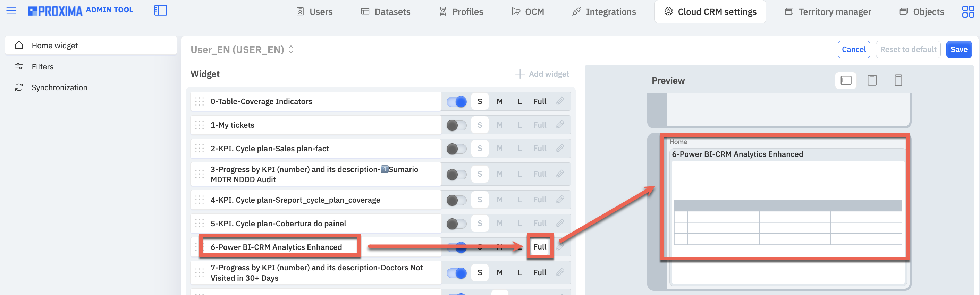980x295 pixels.
Task: Open the apps grid icon
Action: (x=968, y=11)
